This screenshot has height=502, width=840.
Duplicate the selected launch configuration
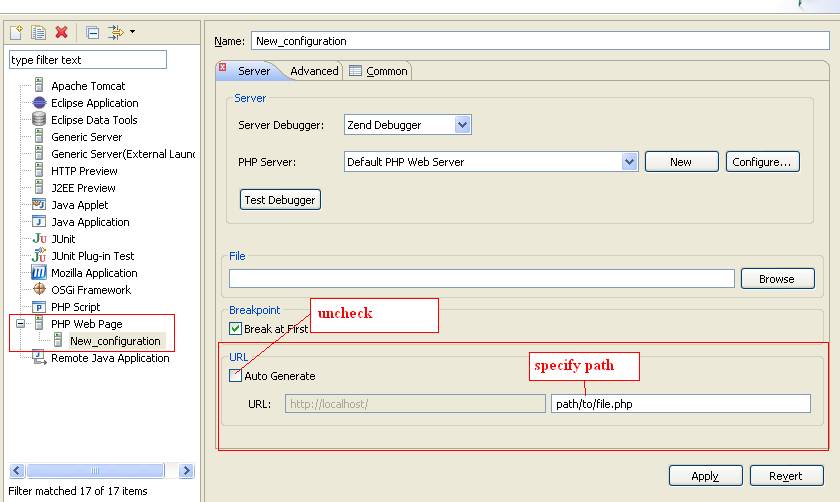39,33
